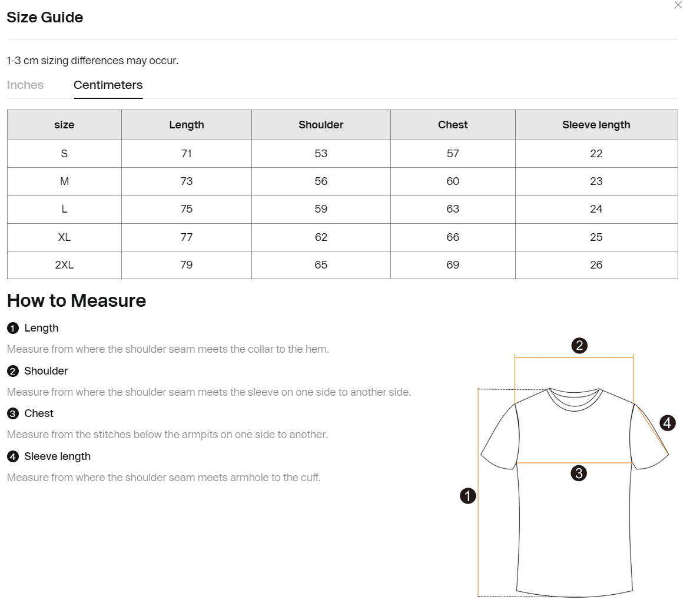The image size is (690, 616).
Task: Click marker 4 beside the shirt sleeve
Action: tap(668, 423)
